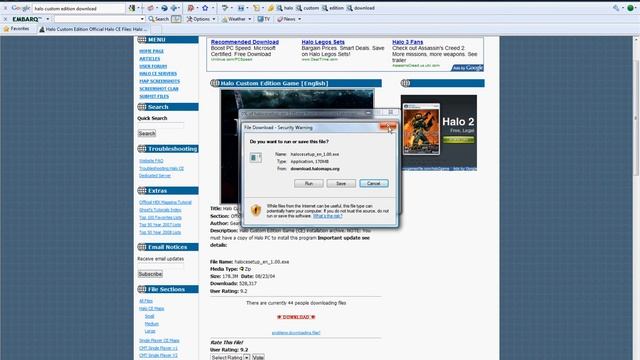Image resolution: width=640 pixels, height=360 pixels.
Task: Click the Google logo on the toolbar
Action: click(x=20, y=8)
